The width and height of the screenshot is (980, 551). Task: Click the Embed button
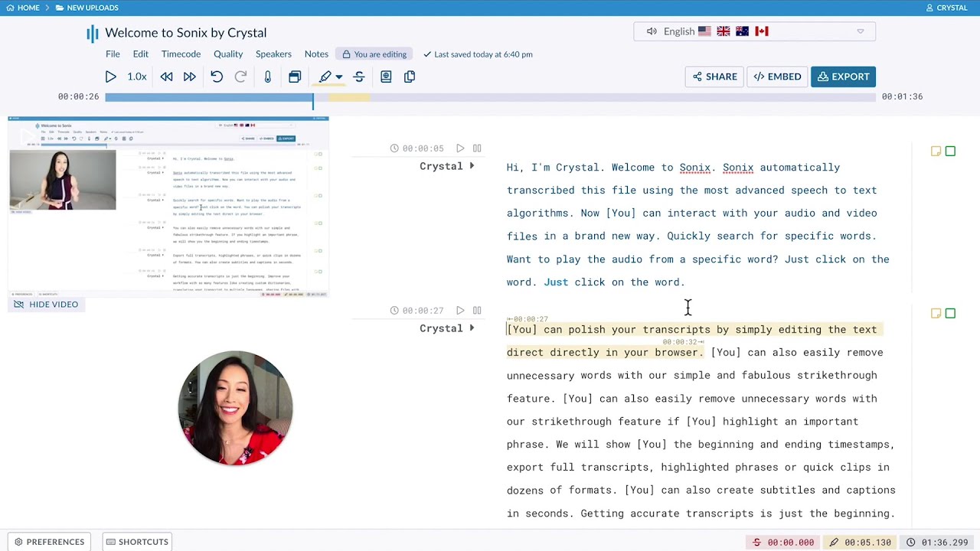click(x=777, y=77)
